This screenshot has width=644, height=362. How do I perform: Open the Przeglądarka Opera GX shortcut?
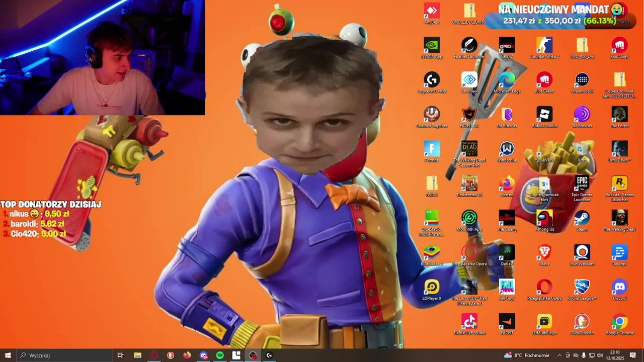click(x=469, y=258)
